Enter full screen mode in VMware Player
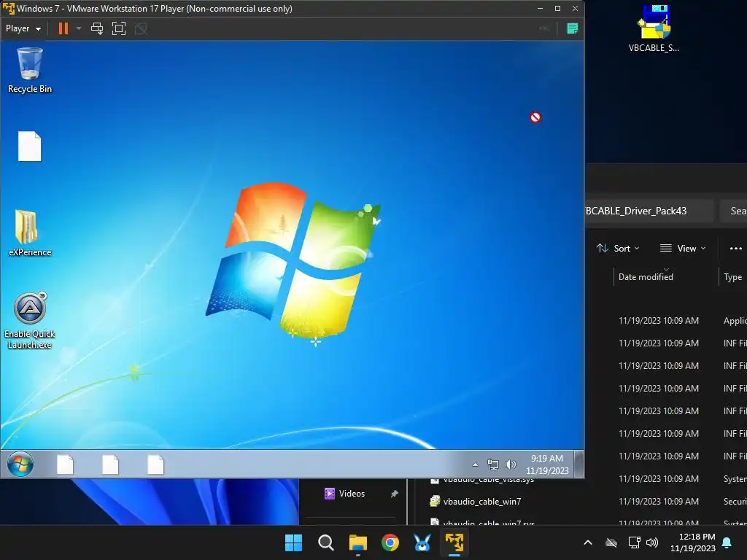The width and height of the screenshot is (747, 560). pos(119,28)
